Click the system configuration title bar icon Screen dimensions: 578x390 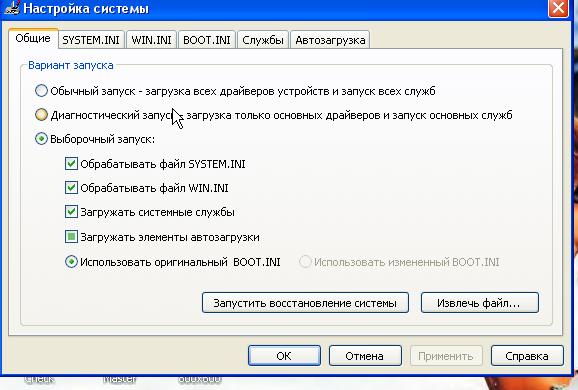click(x=11, y=7)
